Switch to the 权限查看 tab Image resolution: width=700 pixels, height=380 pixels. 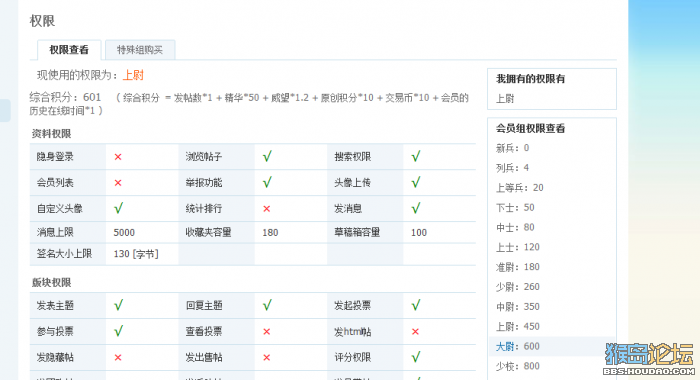(x=69, y=50)
